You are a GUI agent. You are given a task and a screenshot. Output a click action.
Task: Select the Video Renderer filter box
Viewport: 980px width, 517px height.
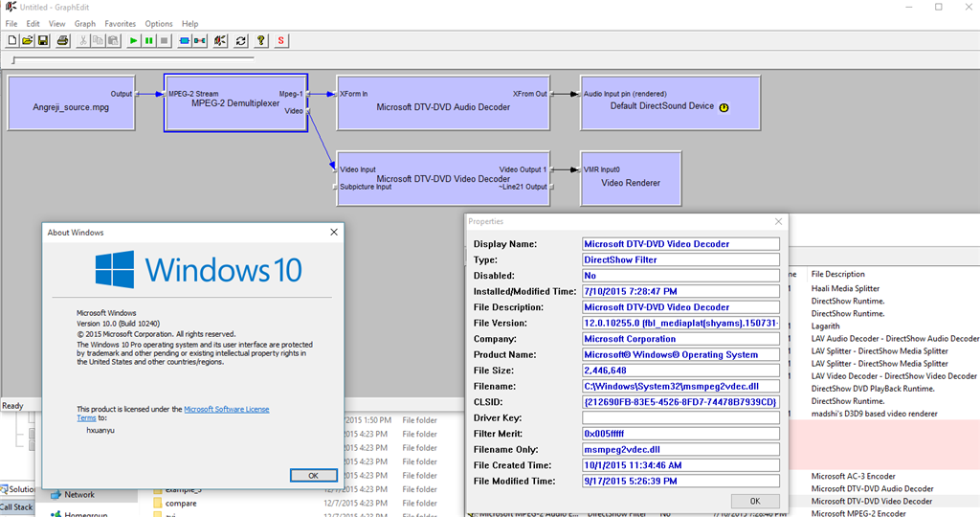(631, 178)
